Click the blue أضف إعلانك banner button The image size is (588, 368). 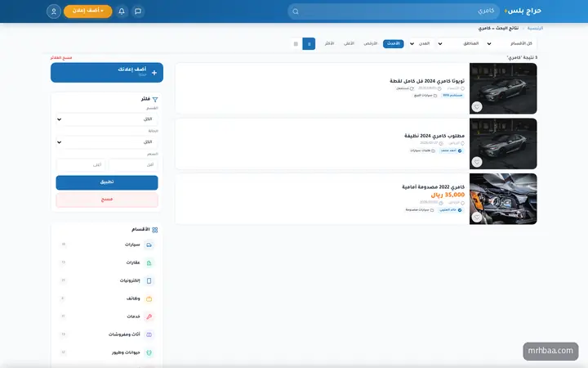[107, 73]
